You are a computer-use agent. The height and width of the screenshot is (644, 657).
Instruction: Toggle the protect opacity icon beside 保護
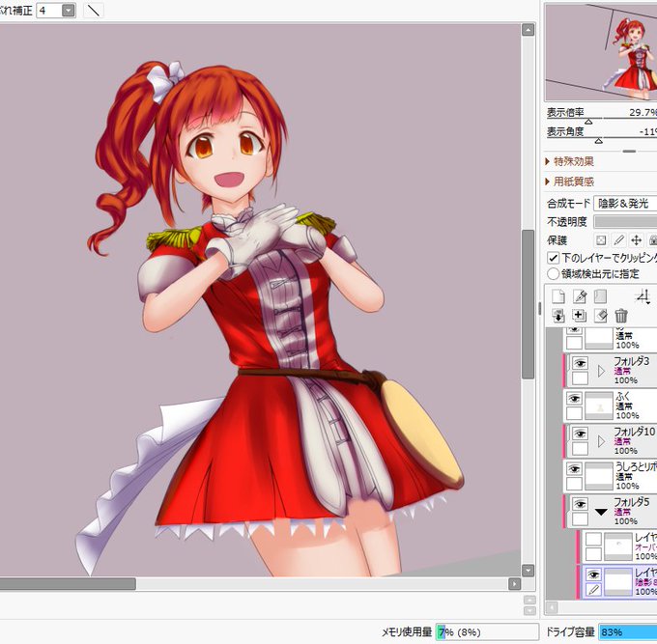pos(601,240)
